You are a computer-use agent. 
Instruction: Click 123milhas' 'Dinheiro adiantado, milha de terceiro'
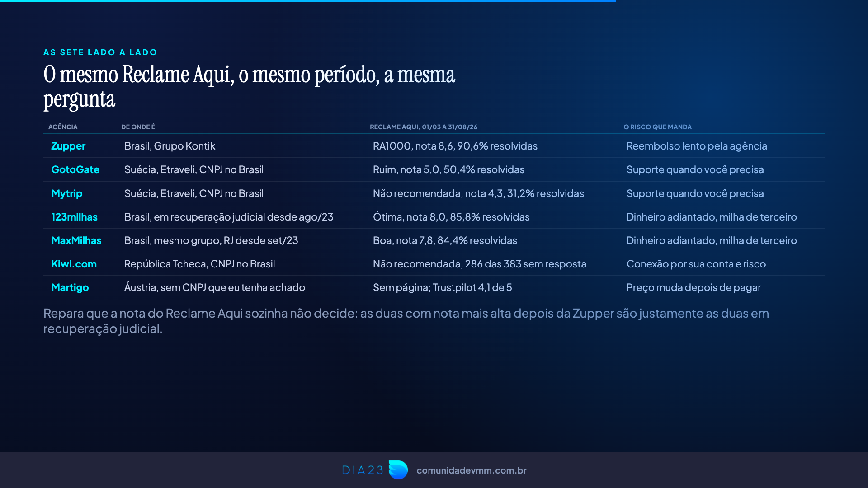tap(712, 217)
